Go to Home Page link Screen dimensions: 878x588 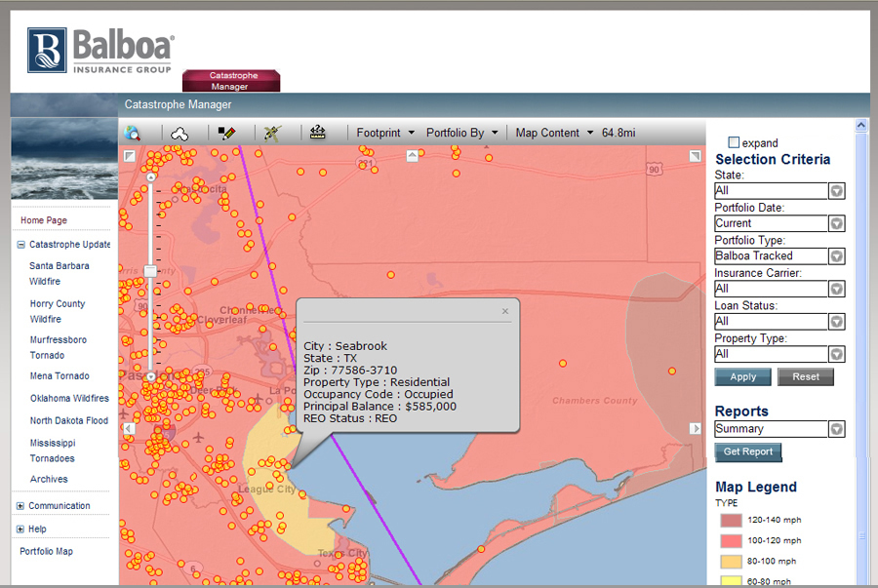pyautogui.click(x=44, y=220)
